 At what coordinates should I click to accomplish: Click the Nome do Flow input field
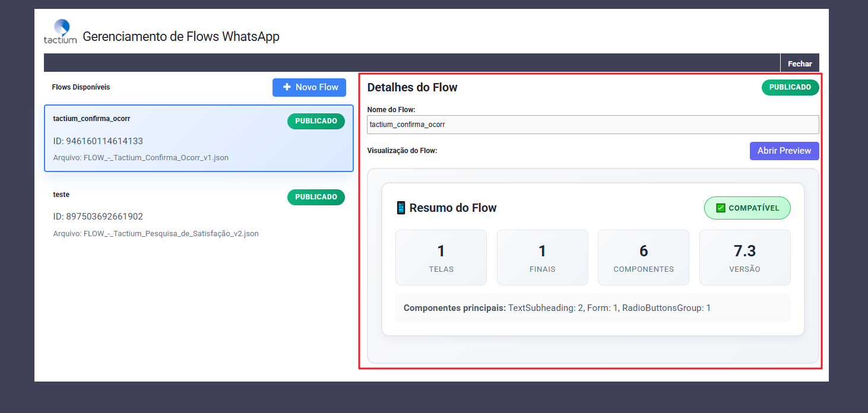[x=593, y=125]
